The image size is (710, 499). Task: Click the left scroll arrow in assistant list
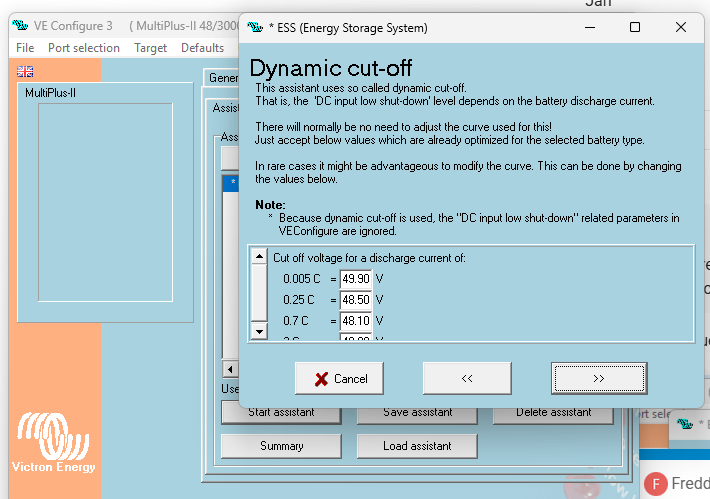[x=230, y=369]
